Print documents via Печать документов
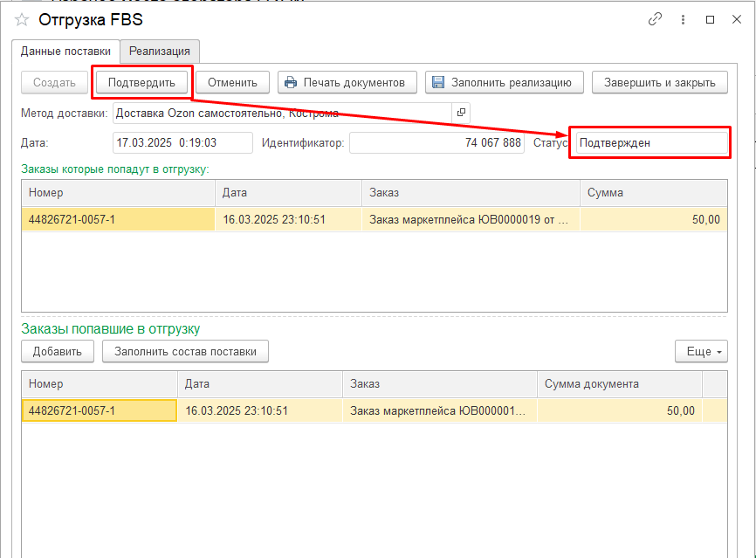This screenshot has height=558, width=756. (x=347, y=82)
